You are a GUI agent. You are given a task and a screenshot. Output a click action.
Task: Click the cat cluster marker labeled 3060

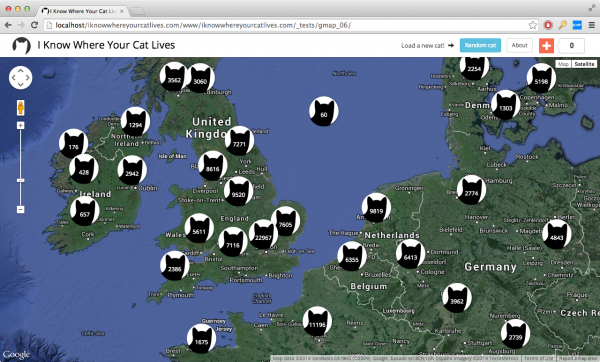click(200, 78)
